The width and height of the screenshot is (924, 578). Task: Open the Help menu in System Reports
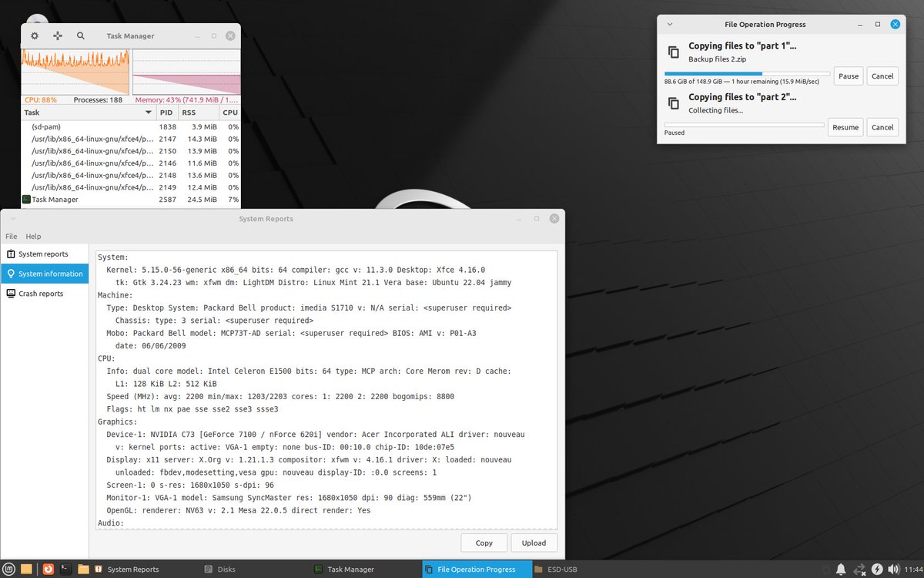coord(33,236)
